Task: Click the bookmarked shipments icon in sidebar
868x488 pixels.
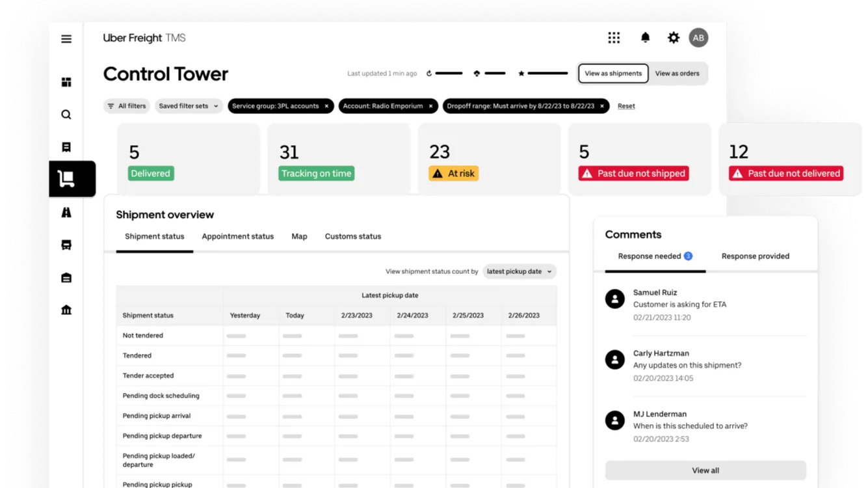Action: tap(66, 147)
